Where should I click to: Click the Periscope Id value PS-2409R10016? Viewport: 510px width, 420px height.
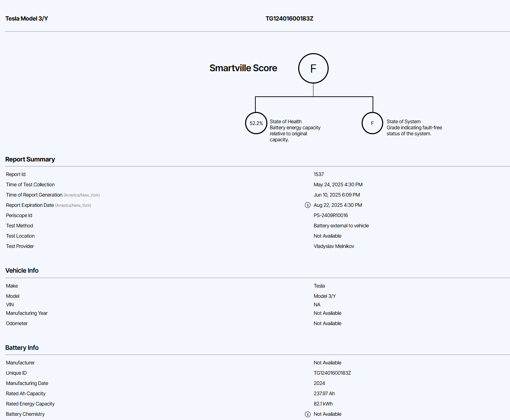331,215
